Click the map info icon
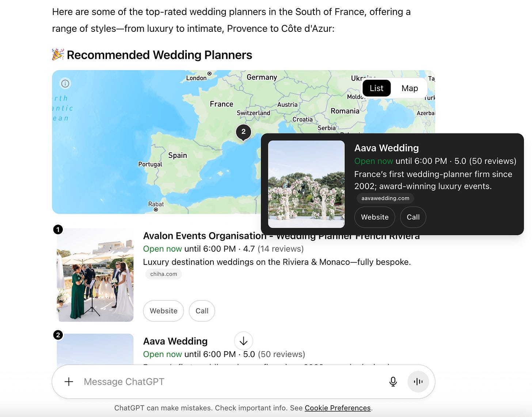The image size is (532, 417). (65, 83)
